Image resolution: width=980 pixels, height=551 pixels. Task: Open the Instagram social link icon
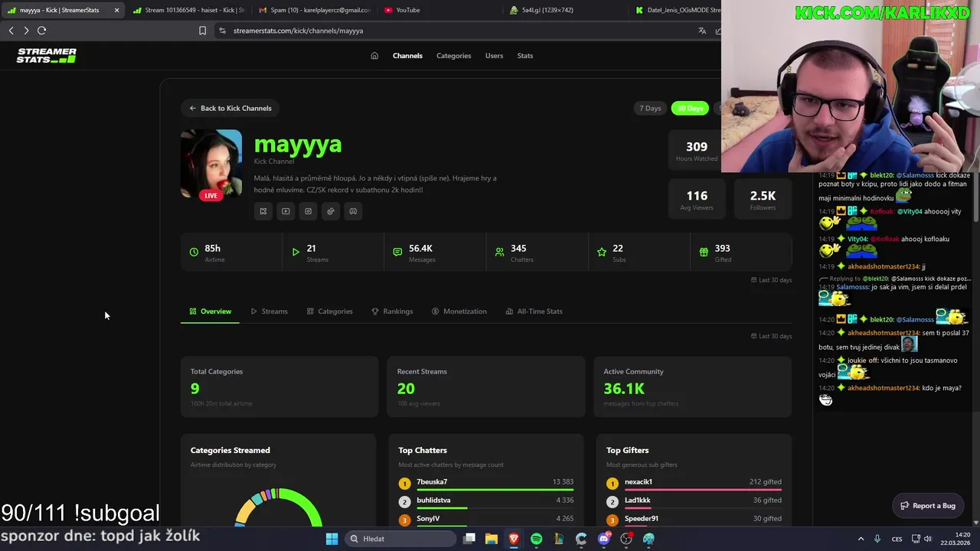pyautogui.click(x=308, y=211)
